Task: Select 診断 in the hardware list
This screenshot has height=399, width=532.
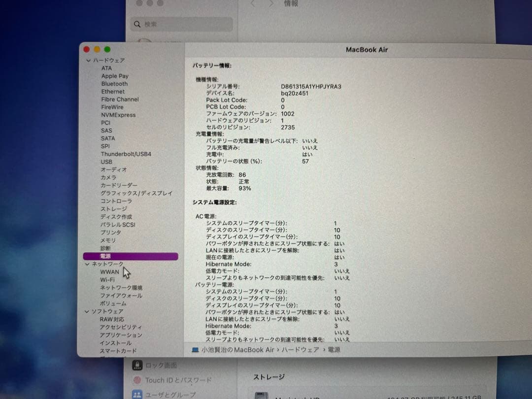Action: click(104, 248)
